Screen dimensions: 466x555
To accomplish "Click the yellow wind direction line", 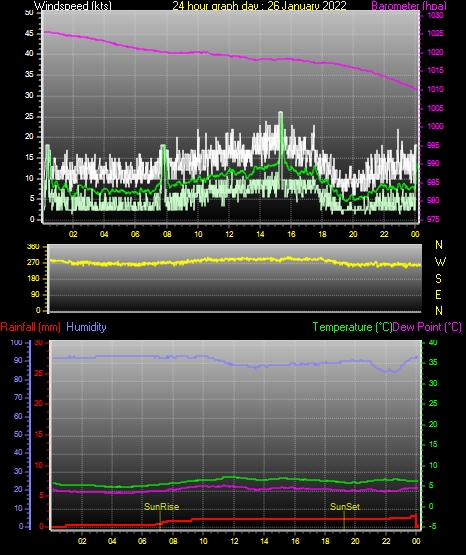I will [235, 261].
